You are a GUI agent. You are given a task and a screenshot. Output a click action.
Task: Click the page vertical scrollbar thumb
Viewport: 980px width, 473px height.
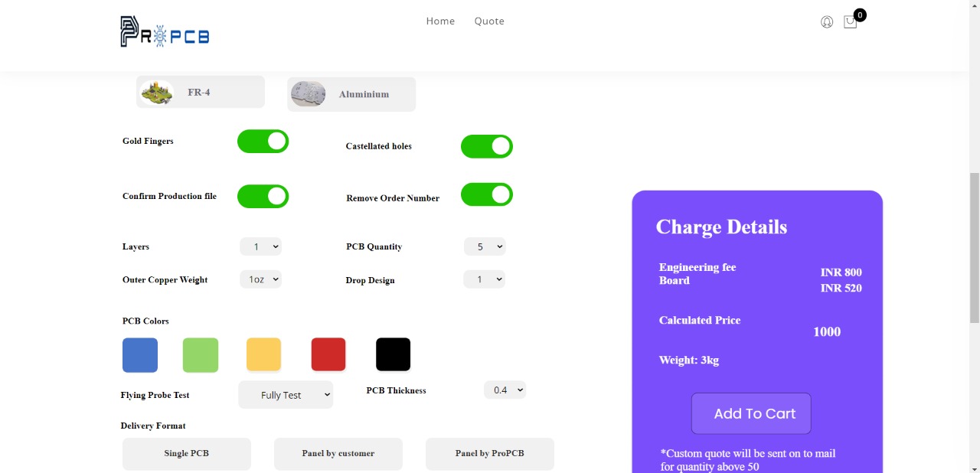click(975, 249)
